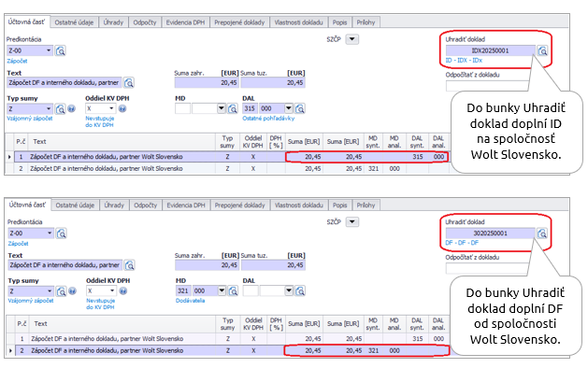Expand the SZČP dropdown in upper form
This screenshot has height=382, width=588.
352,39
